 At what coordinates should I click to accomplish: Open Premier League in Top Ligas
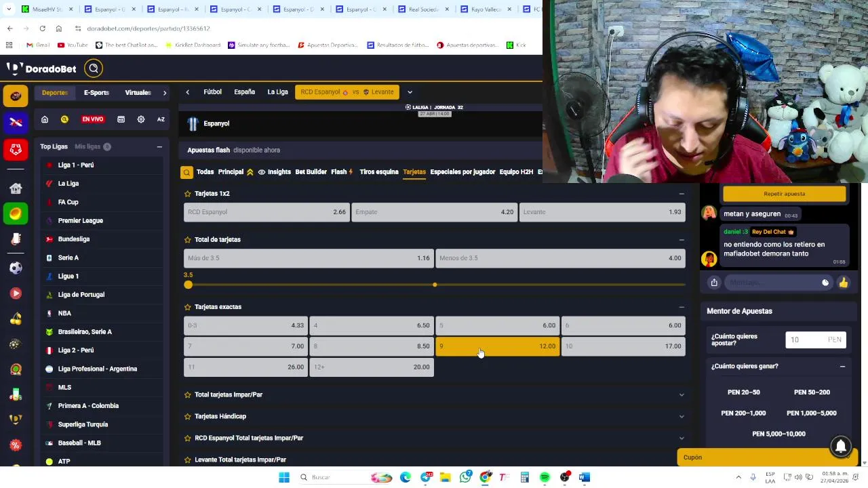click(80, 221)
